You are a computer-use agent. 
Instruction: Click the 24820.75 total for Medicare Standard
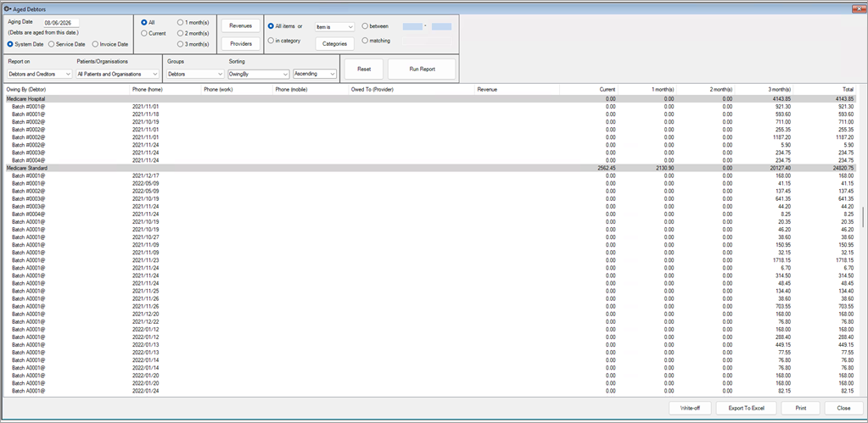point(843,168)
